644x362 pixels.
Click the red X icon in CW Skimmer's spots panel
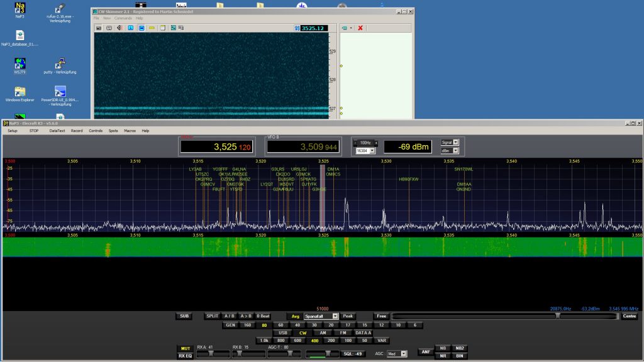360,28
